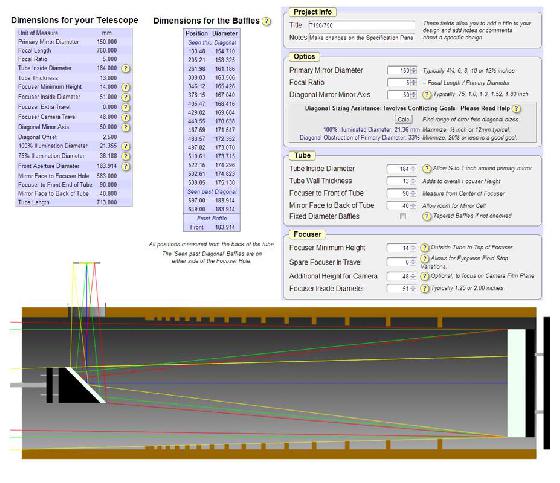
Task: Open help icon for Focuser Inside Diameter input
Action: [424, 288]
